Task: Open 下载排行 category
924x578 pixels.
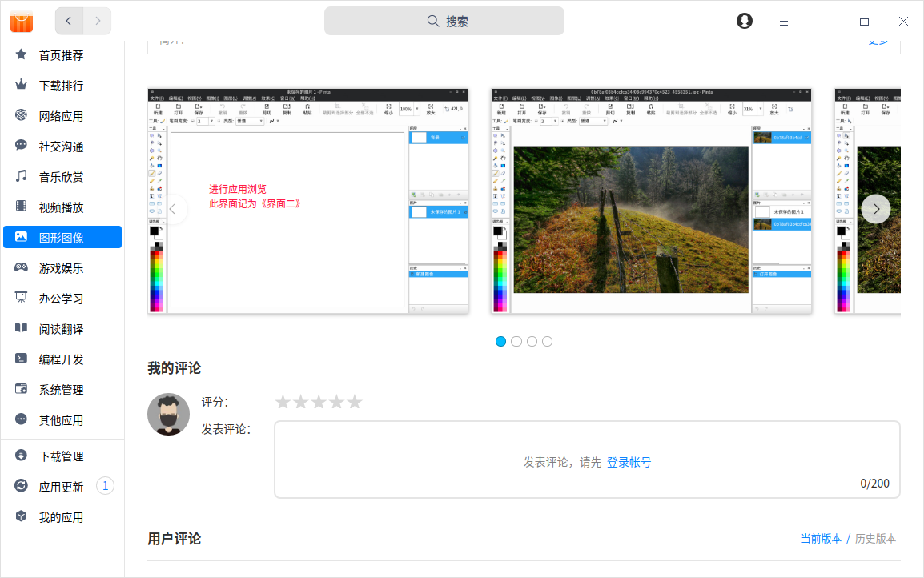Action: point(62,86)
